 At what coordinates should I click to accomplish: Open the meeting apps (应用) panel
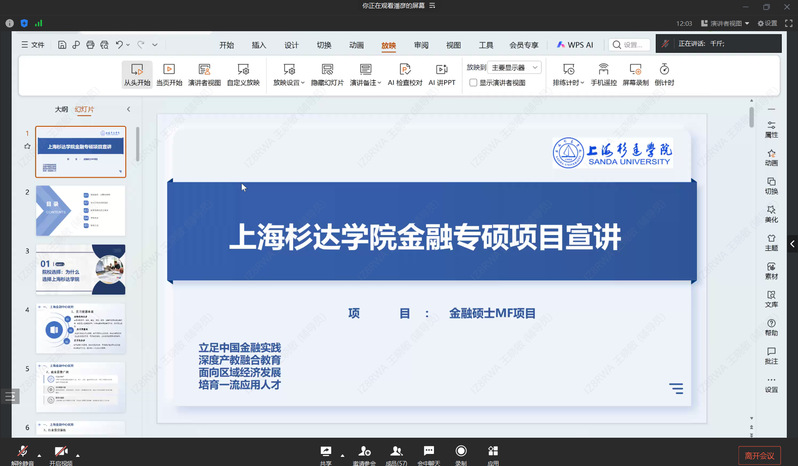pos(493,455)
